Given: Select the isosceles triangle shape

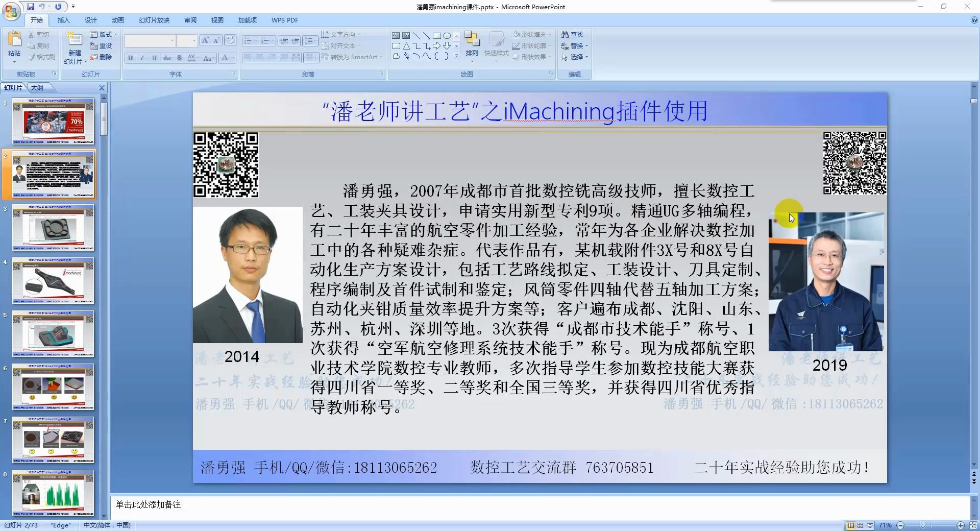Looking at the screenshot, I should coord(406,46).
